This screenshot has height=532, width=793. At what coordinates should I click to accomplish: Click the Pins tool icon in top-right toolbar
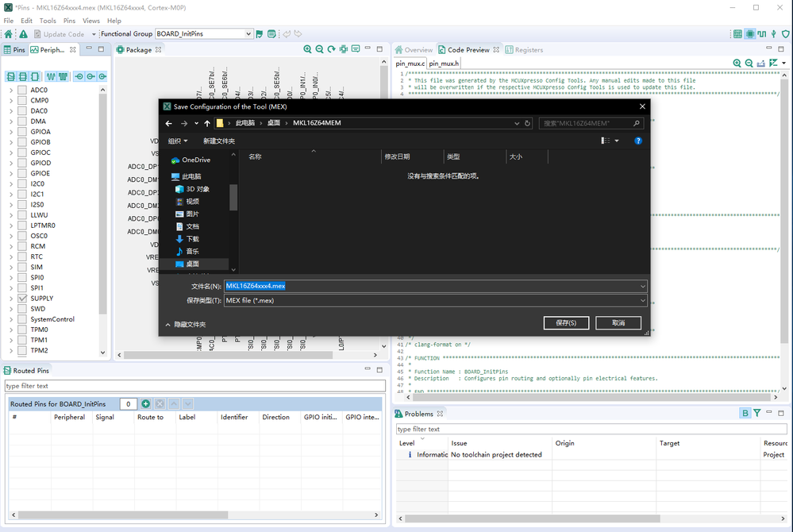tap(750, 34)
